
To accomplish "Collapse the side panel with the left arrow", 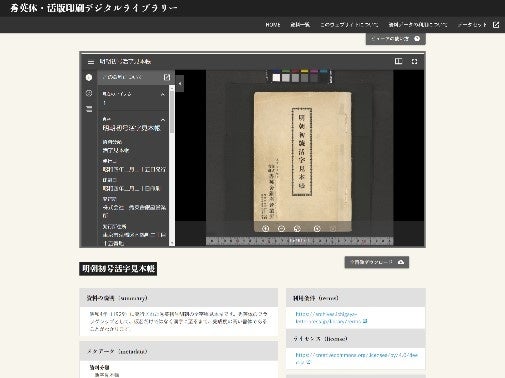I will pos(180,83).
